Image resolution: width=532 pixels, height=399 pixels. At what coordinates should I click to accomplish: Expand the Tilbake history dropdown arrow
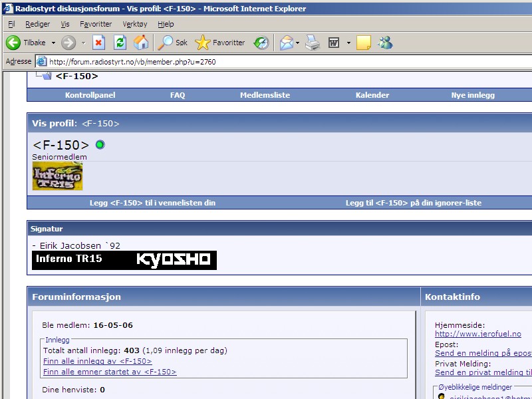(53, 43)
